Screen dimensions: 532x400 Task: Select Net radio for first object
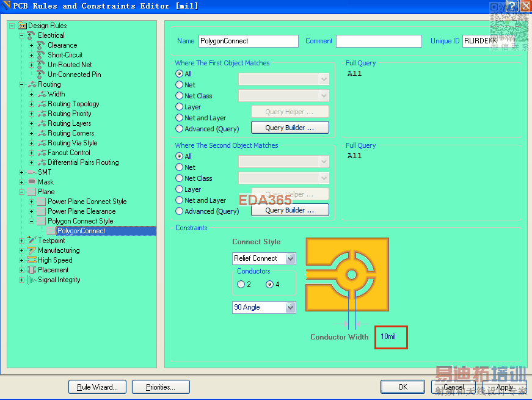179,85
